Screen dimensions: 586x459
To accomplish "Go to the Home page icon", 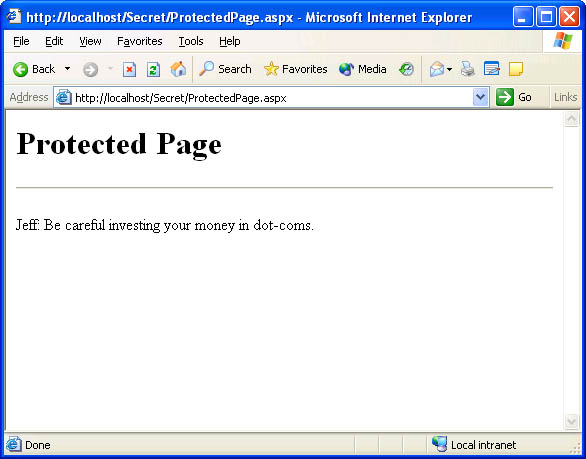I will coord(178,70).
